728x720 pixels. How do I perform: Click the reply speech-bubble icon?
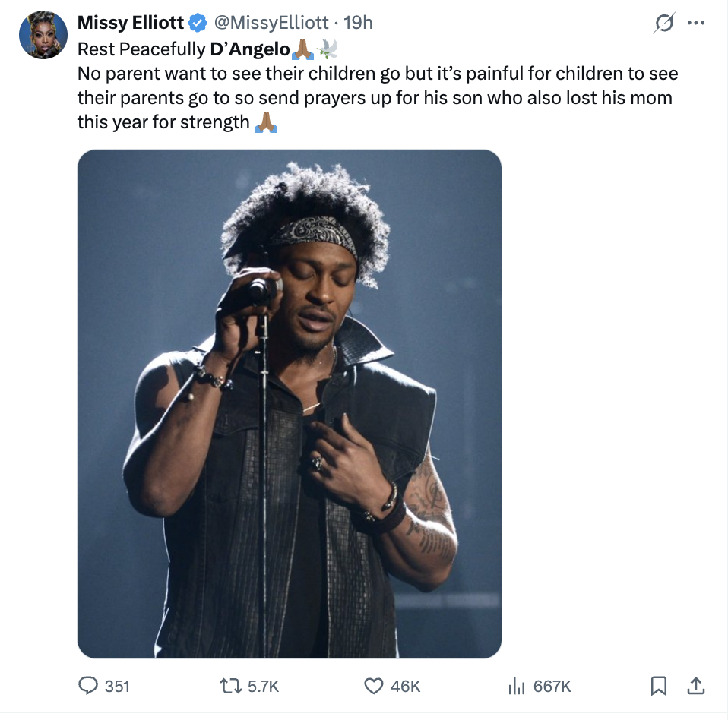(88, 686)
